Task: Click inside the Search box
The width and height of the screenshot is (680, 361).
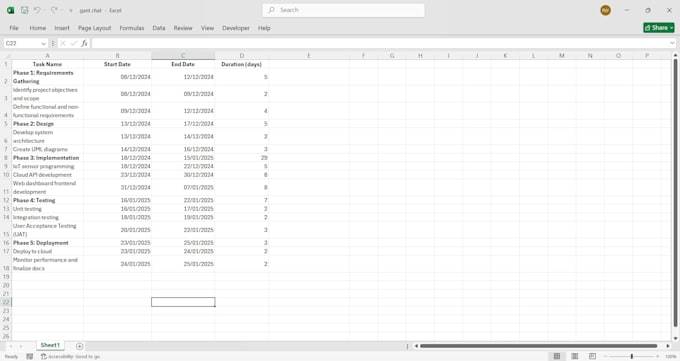Action: point(343,10)
